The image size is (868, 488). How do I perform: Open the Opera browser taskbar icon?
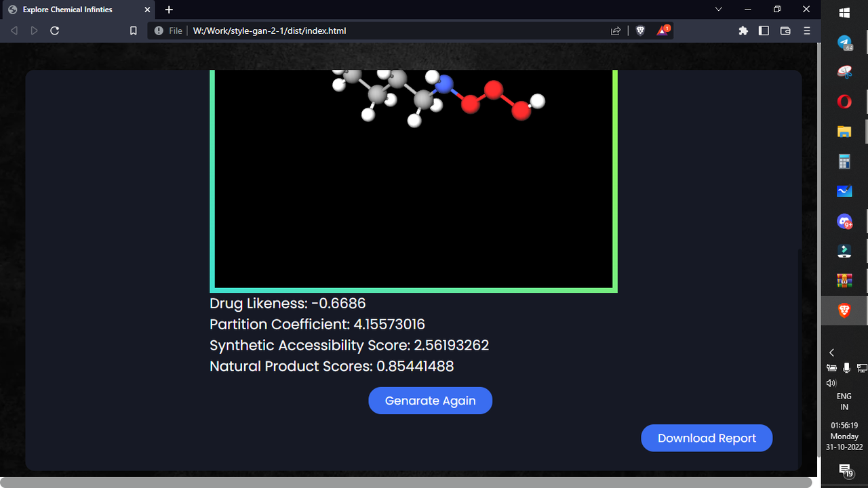pyautogui.click(x=844, y=102)
